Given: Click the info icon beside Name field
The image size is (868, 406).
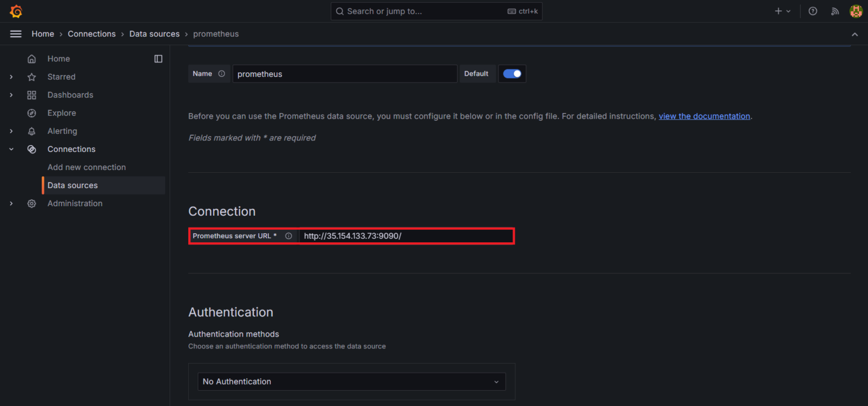Looking at the screenshot, I should [221, 73].
